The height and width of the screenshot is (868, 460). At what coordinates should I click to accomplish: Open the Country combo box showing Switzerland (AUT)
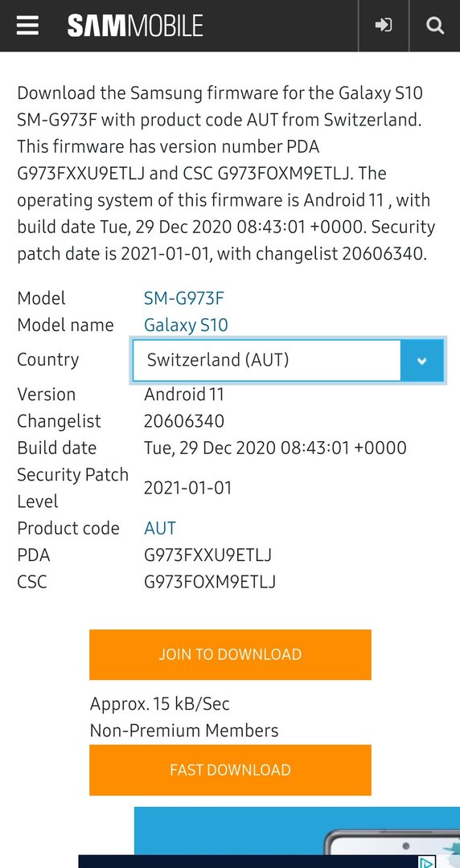pos(288,360)
